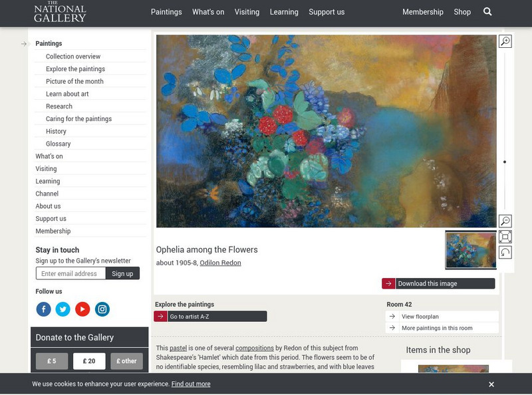
Task: Open the Learning top menu
Action: tap(284, 12)
